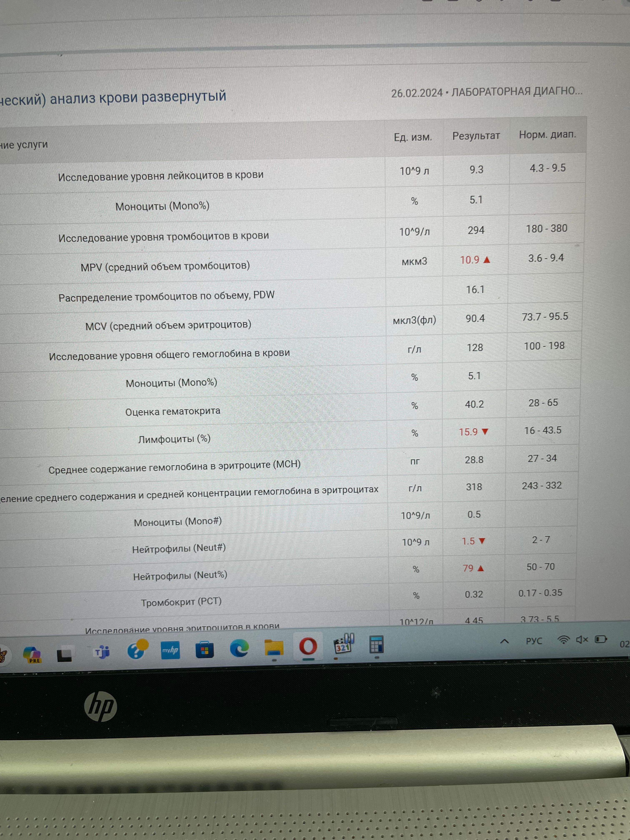Image resolution: width=630 pixels, height=840 pixels.
Task: Click the 'анализ крови развернутый' heading
Action: tap(138, 97)
